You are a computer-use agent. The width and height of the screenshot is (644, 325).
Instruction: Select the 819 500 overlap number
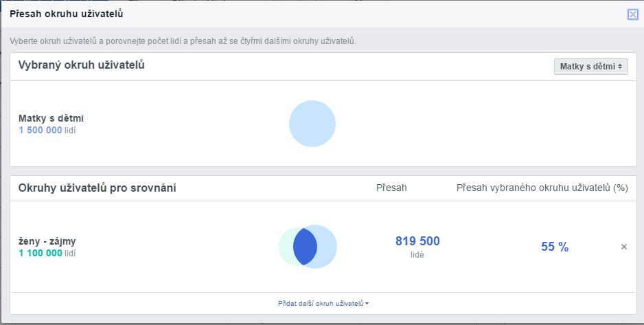[417, 240]
